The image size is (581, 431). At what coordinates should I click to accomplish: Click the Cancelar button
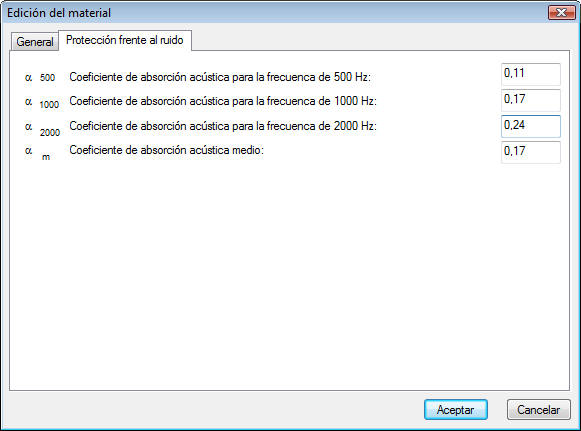(x=538, y=410)
